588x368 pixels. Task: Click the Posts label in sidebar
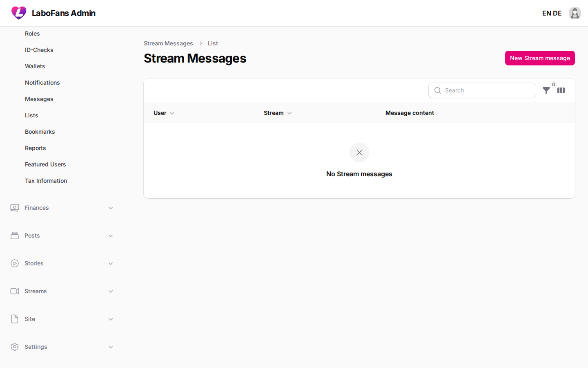pyautogui.click(x=32, y=236)
